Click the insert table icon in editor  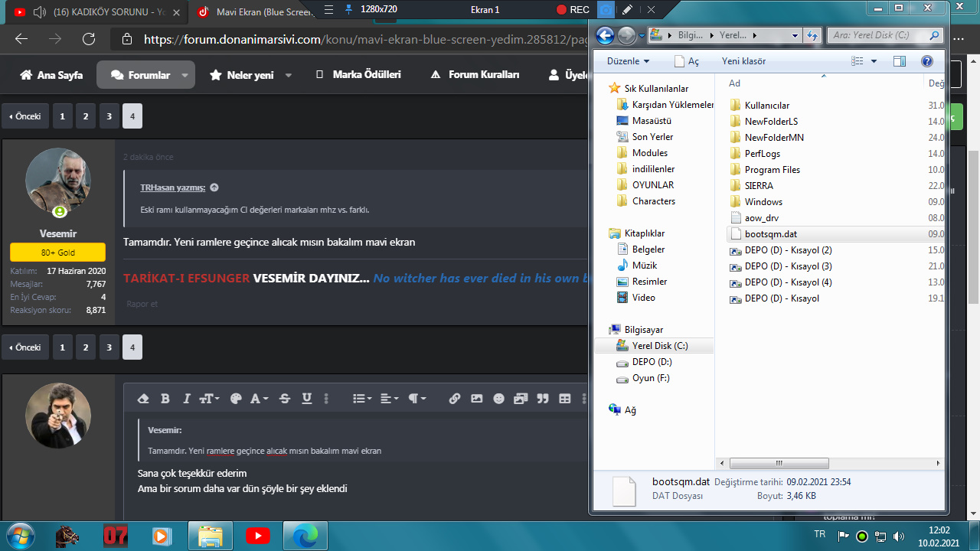coord(565,399)
